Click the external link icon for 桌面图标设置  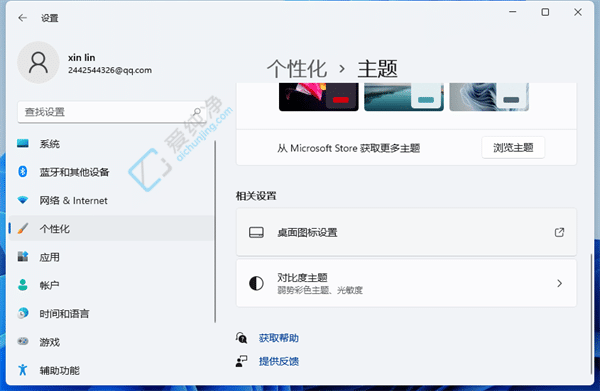pos(559,232)
